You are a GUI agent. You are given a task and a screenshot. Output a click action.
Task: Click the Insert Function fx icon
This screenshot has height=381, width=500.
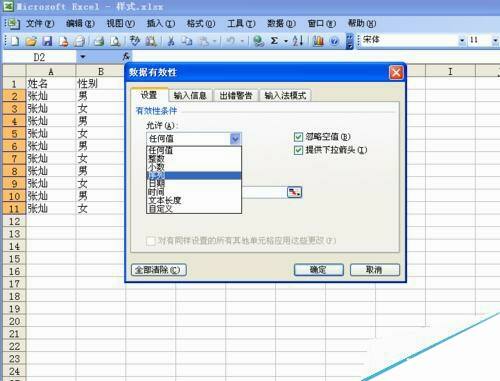point(126,57)
